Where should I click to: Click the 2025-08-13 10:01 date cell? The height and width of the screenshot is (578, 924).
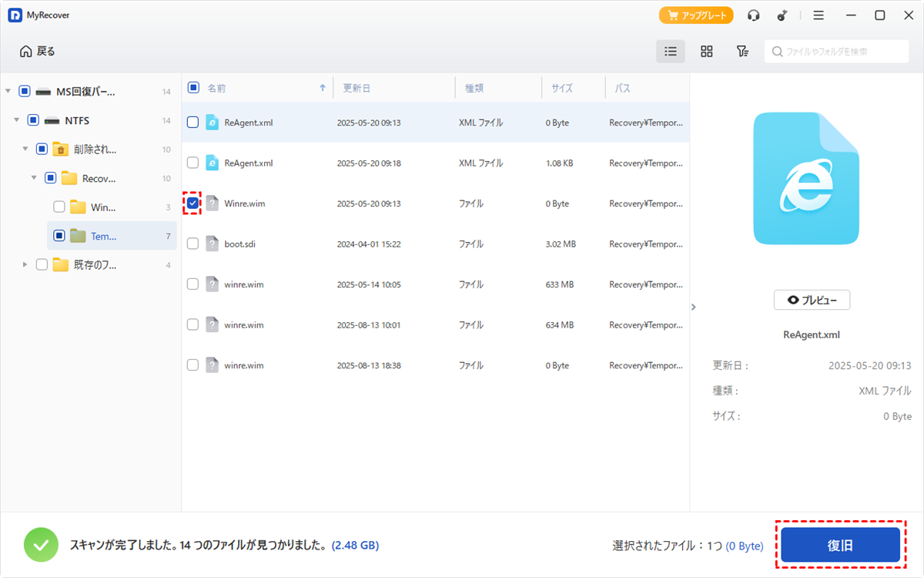click(369, 325)
